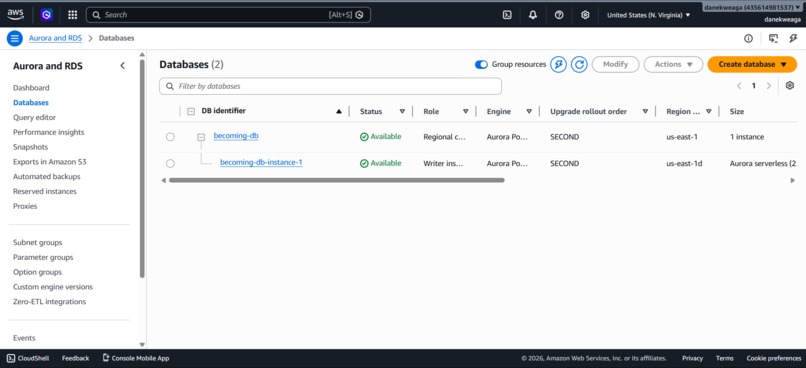Open table preferences gear icon
This screenshot has height=368, width=806.
[790, 86]
